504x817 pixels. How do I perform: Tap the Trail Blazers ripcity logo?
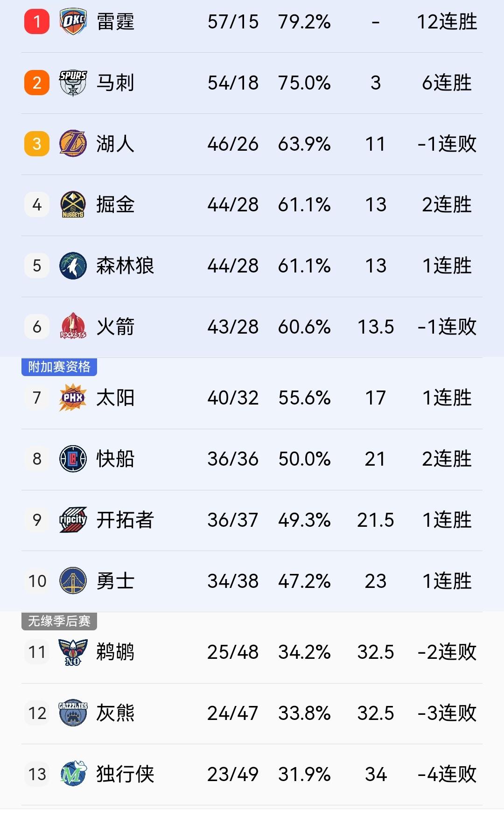pyautogui.click(x=73, y=520)
